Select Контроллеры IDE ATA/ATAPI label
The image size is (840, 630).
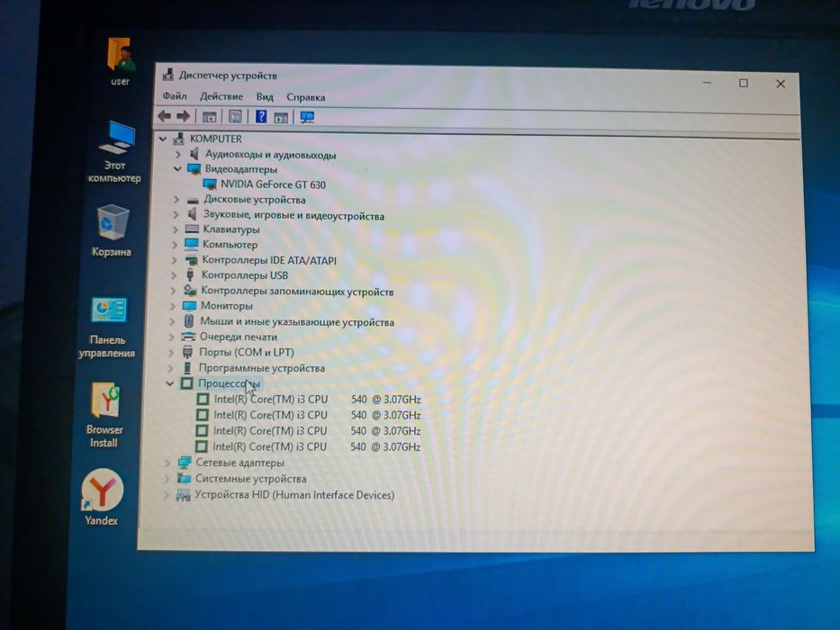[x=269, y=260]
